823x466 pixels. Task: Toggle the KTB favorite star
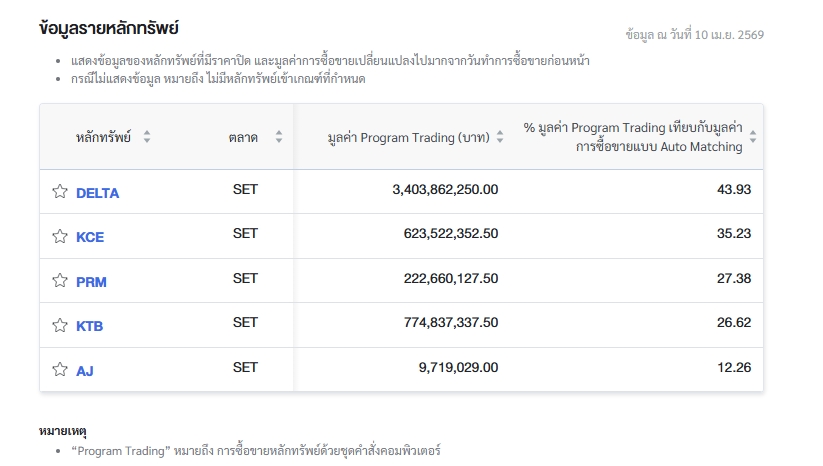coord(60,325)
